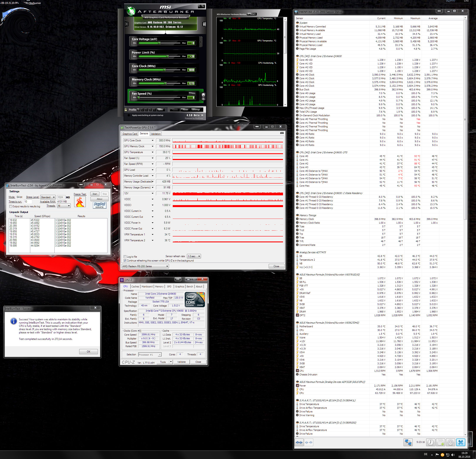Click Power Limit slider handle
Viewport: 476px width, 459px height.
pos(168,56)
